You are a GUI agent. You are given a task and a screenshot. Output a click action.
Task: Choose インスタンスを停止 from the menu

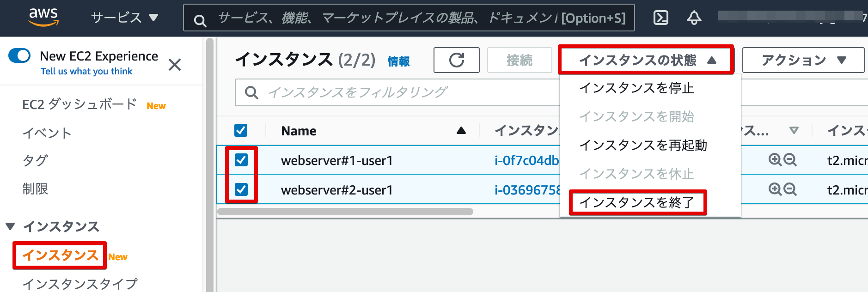click(x=636, y=88)
